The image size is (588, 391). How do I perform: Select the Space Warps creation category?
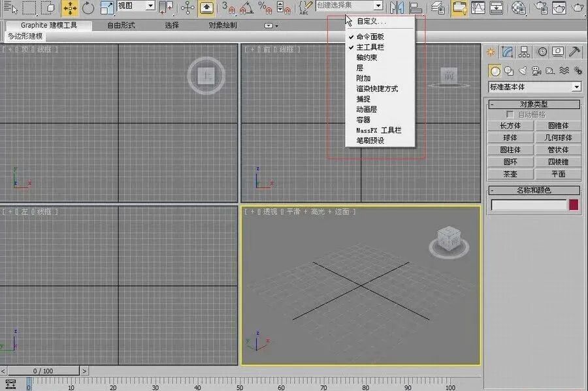click(564, 70)
